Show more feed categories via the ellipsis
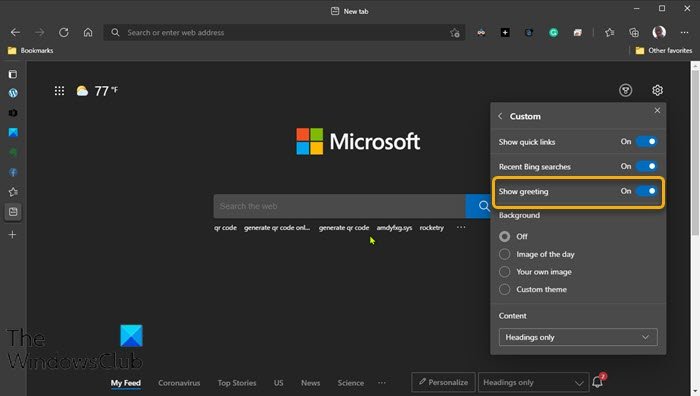 (382, 383)
